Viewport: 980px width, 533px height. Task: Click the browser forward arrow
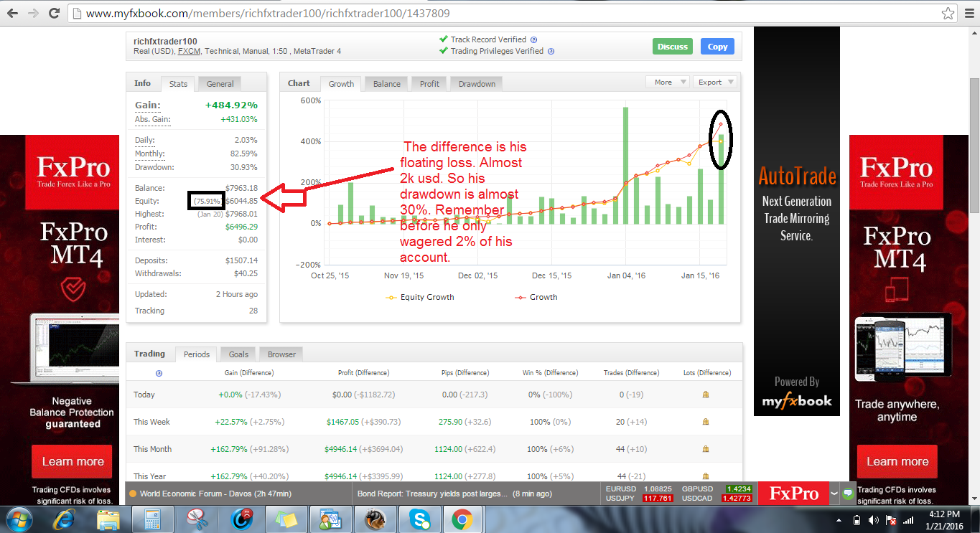click(x=33, y=13)
